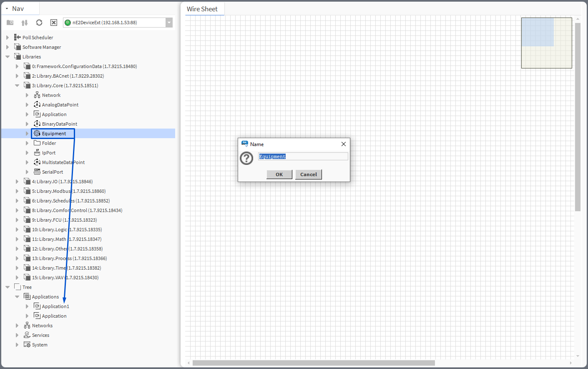
Task: Select the AnalogDataPoint icon in Library.Core
Action: 37,105
